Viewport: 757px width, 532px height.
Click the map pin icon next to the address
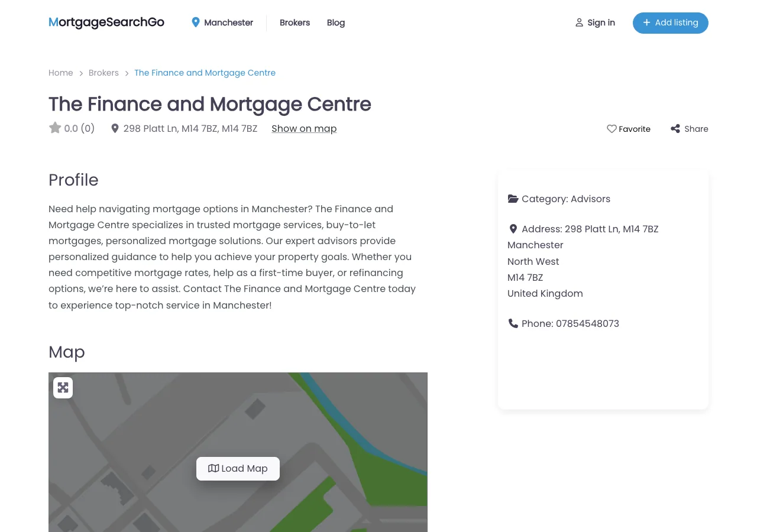(115, 128)
